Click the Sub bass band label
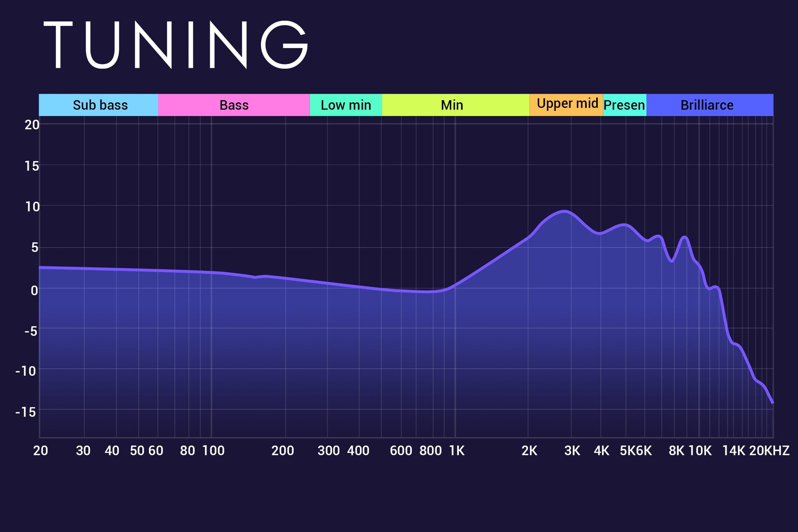This screenshot has height=532, width=798. [100, 105]
